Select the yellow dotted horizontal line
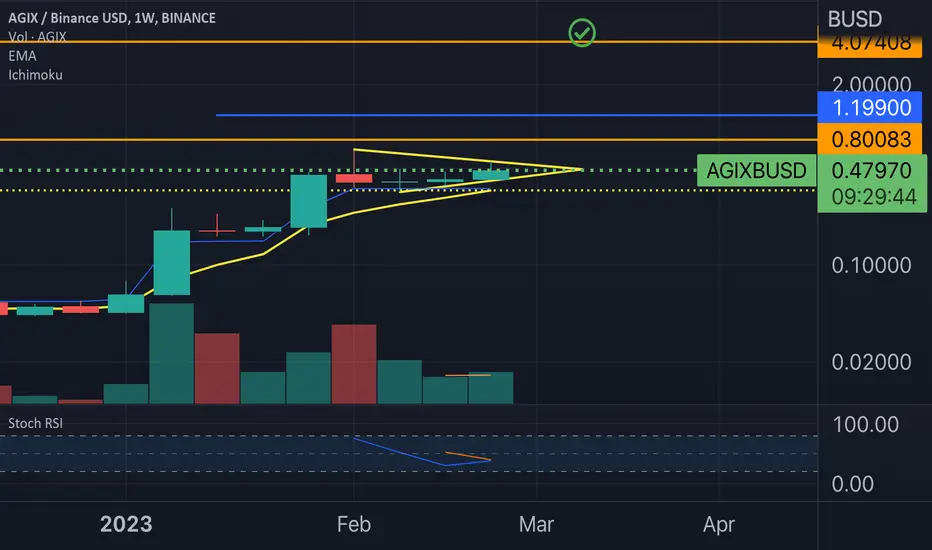This screenshot has height=550, width=932. tap(409, 190)
